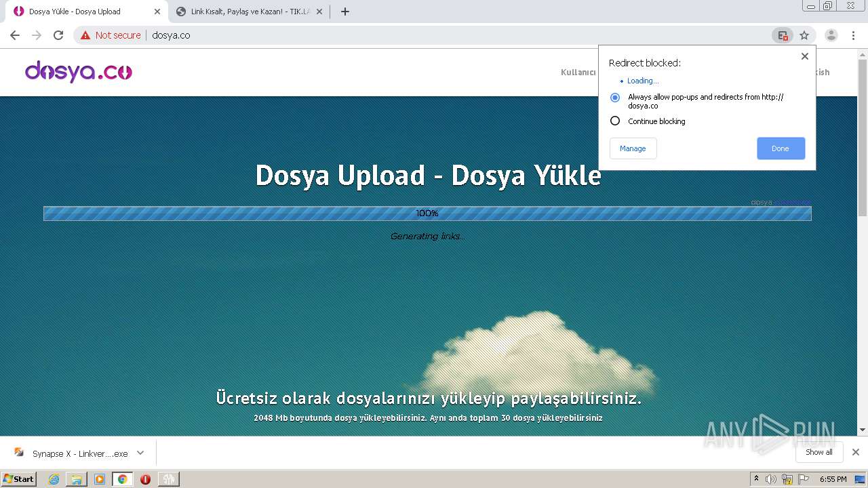This screenshot has height=488, width=868.
Task: Open Chrome's three-dot menu
Action: tap(853, 35)
